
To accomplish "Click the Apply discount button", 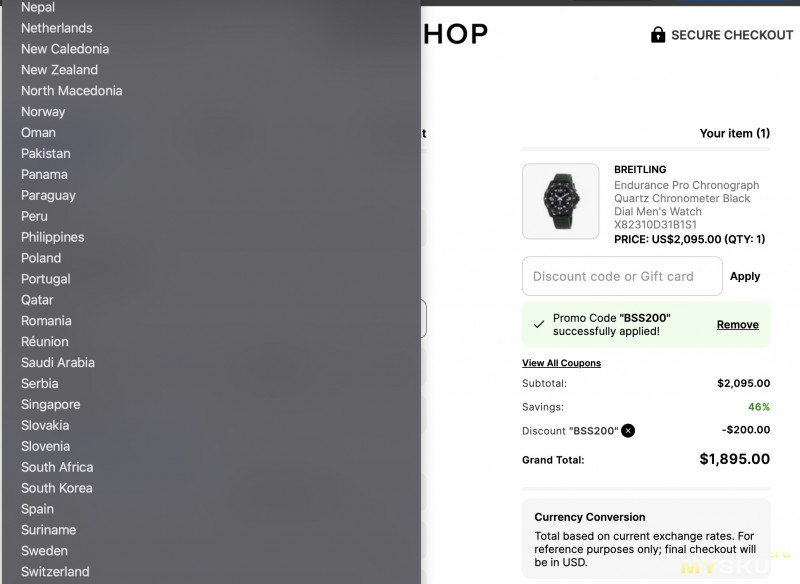I will coord(745,276).
